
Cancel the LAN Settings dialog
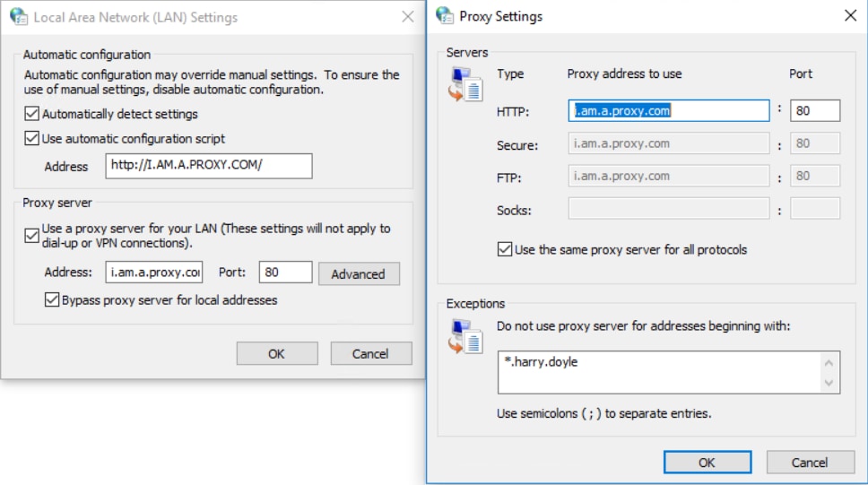(370, 353)
